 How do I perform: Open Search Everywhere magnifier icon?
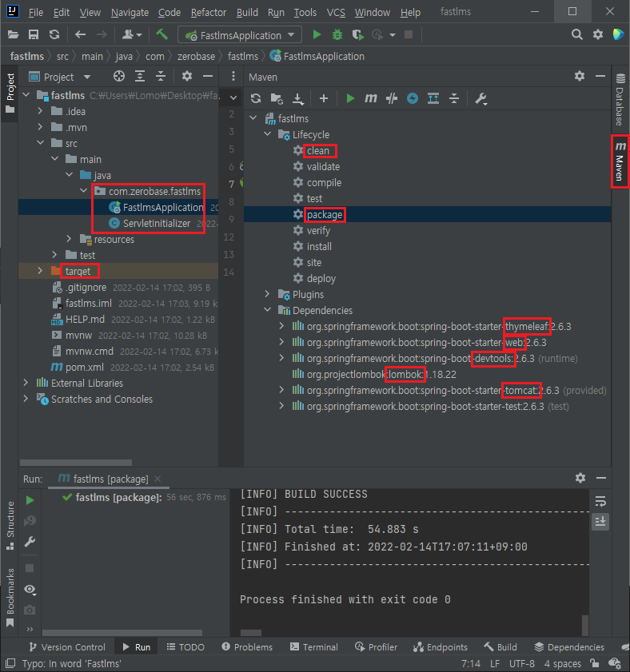pyautogui.click(x=576, y=34)
